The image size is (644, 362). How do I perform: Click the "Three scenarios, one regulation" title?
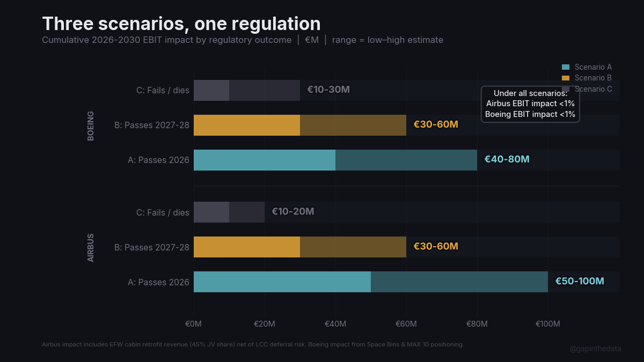(181, 24)
